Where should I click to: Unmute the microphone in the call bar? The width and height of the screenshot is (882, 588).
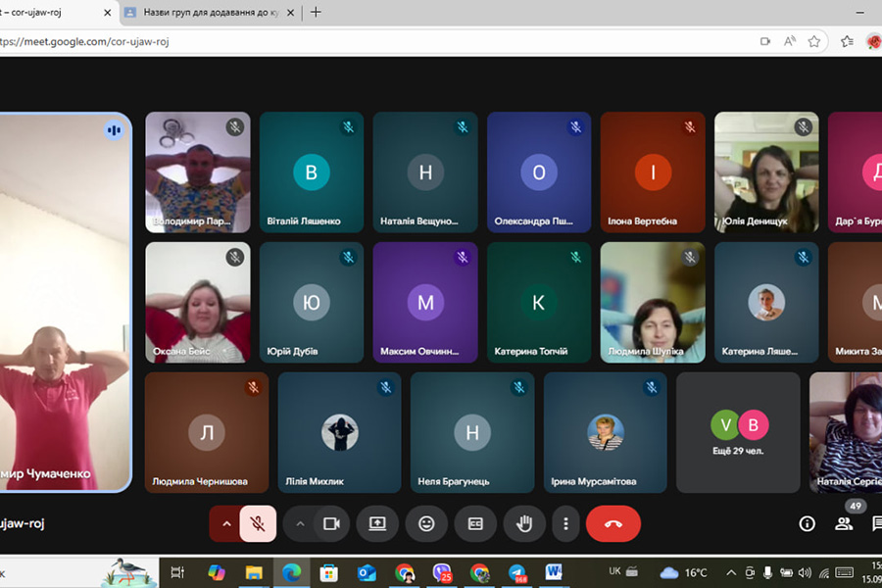point(258,524)
